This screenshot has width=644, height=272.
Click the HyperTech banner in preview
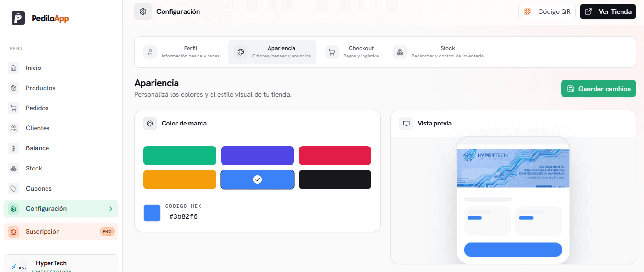click(513, 168)
